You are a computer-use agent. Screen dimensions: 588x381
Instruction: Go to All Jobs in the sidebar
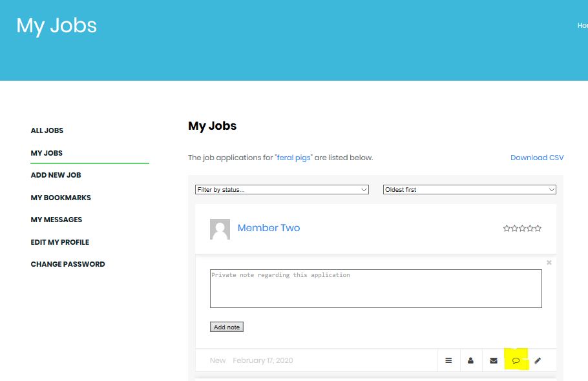click(x=47, y=130)
